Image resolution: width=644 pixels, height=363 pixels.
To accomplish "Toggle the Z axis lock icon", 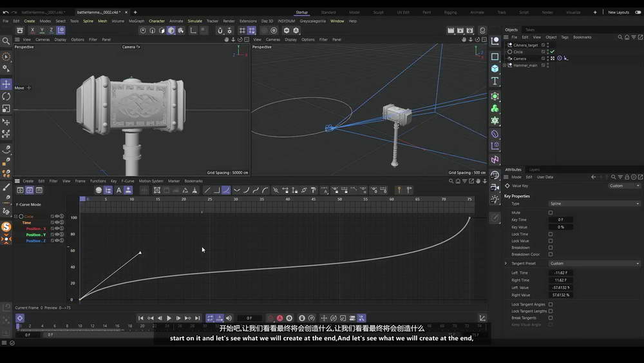I will coord(51,30).
